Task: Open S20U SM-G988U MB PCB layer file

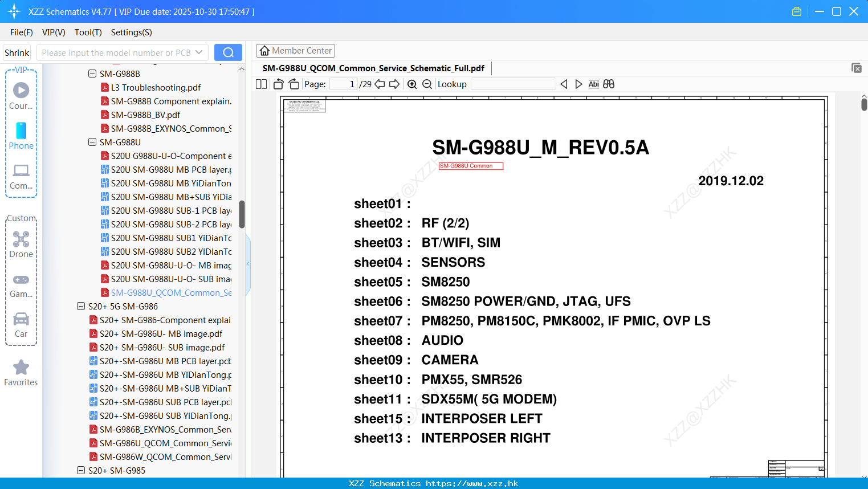Action: (166, 169)
